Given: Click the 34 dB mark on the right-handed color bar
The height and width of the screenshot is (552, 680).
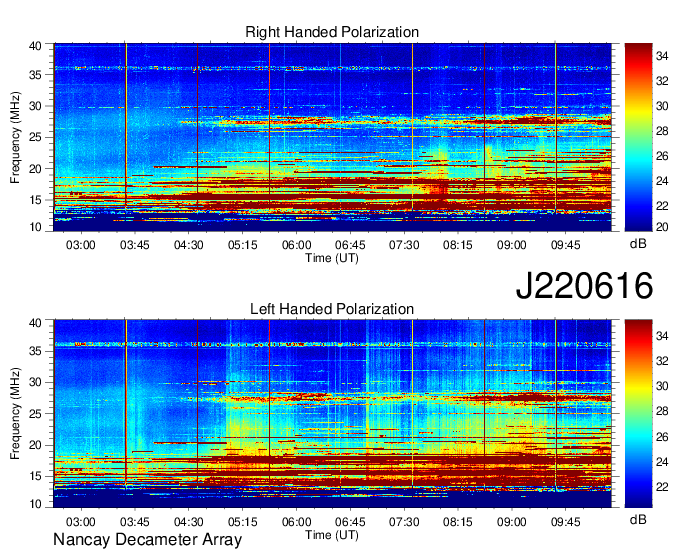Looking at the screenshot, I should point(662,56).
